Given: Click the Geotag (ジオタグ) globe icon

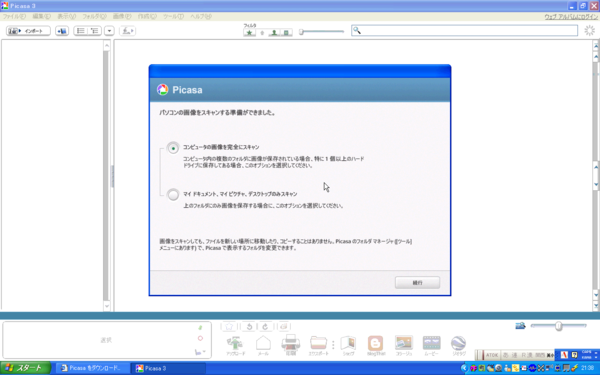Looking at the screenshot, I should pos(458,345).
